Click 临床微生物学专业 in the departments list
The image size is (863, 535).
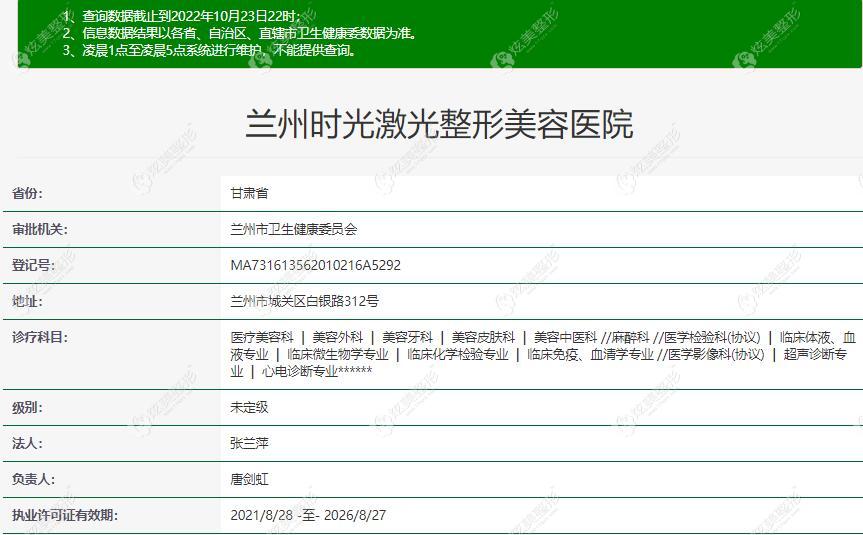click(337, 354)
